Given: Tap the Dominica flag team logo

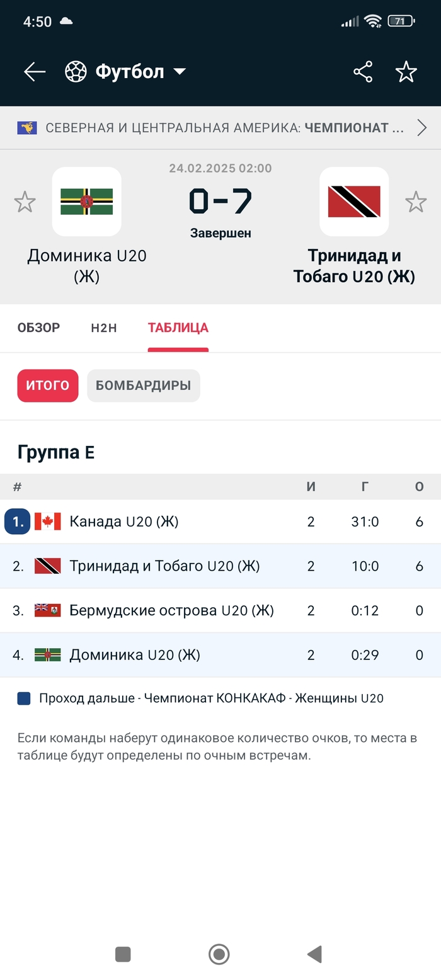Looking at the screenshot, I should [x=87, y=202].
